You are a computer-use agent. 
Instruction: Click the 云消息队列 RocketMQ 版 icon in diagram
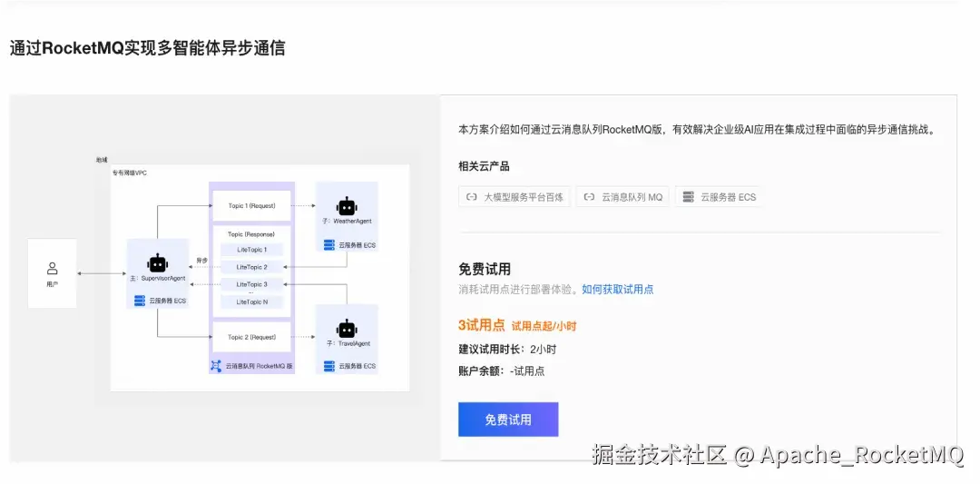point(216,366)
